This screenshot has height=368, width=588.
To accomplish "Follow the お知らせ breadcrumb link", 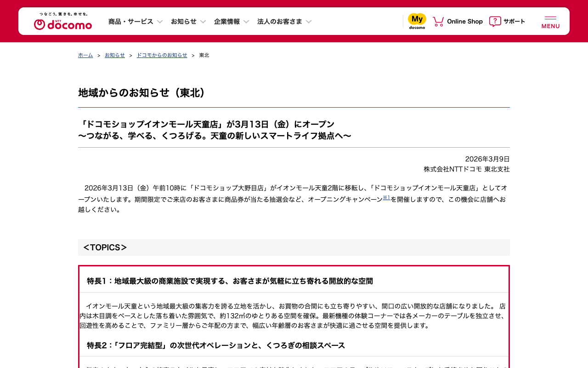I will [x=115, y=55].
